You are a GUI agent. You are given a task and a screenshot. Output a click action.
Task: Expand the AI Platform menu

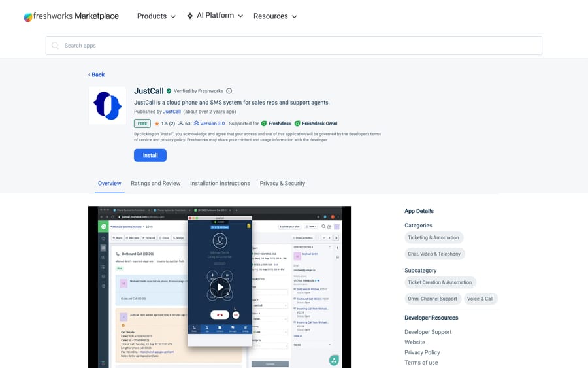215,16
